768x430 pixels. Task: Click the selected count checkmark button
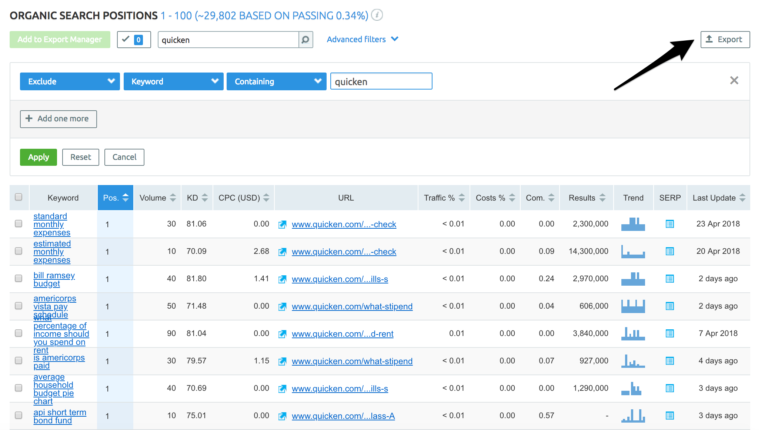tap(133, 40)
